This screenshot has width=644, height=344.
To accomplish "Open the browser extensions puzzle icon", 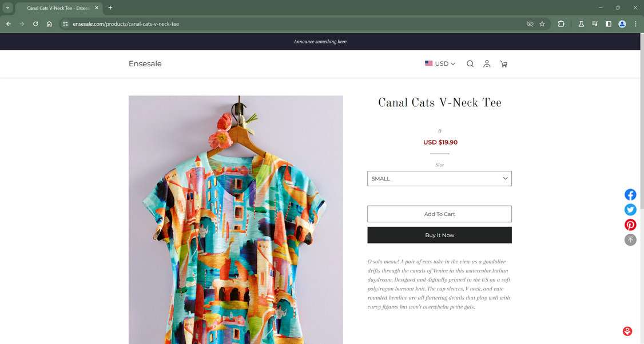I will 561,24.
